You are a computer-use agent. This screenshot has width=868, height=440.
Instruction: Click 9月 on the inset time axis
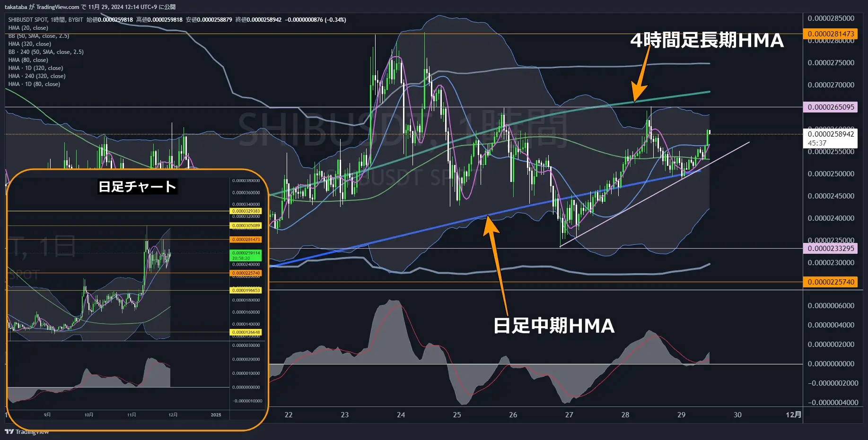click(x=47, y=415)
